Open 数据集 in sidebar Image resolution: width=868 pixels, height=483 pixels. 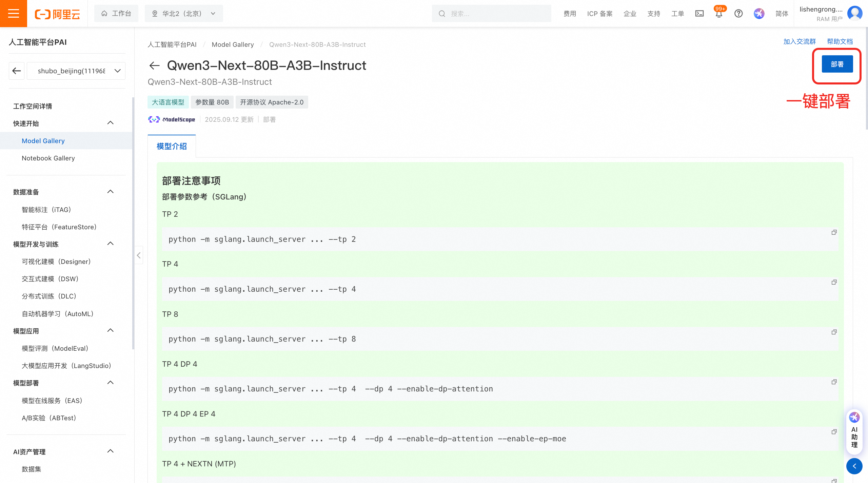pos(32,469)
